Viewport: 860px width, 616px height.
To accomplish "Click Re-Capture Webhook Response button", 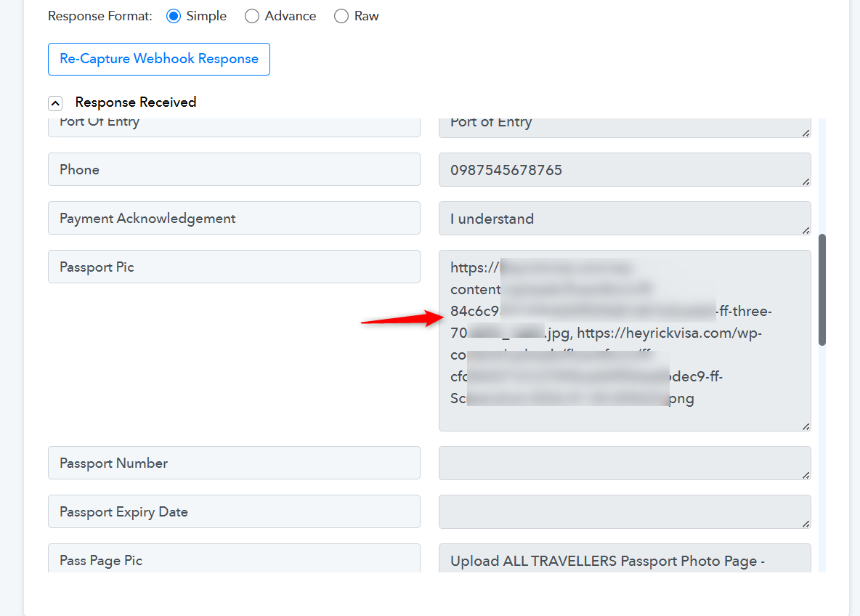I will pos(159,59).
